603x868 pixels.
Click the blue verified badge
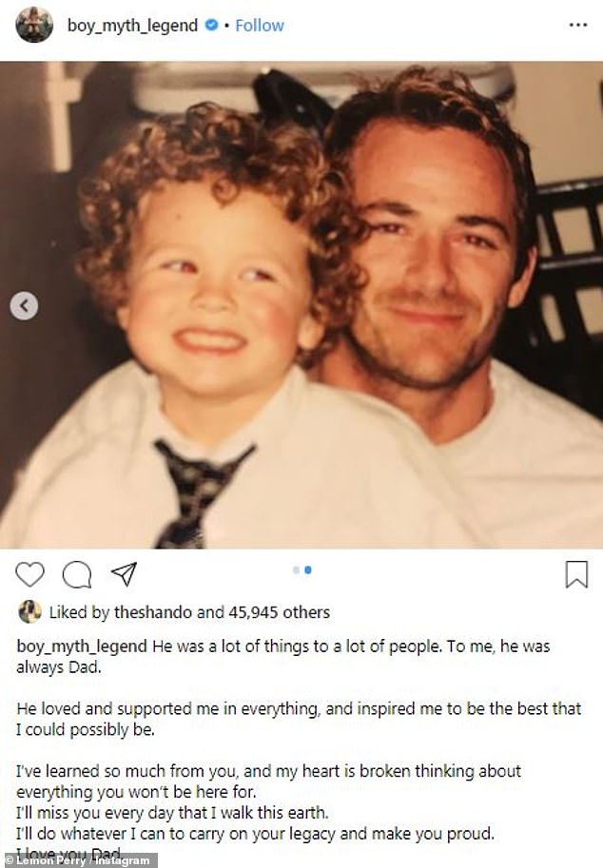coord(211,25)
